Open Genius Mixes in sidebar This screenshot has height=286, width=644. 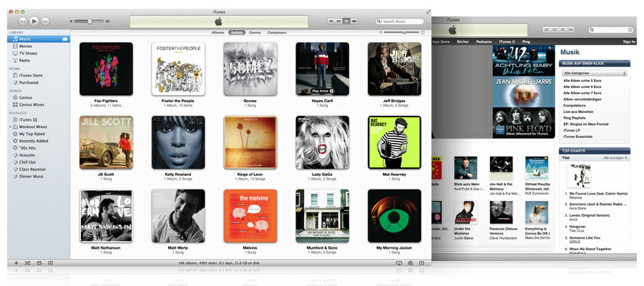[x=39, y=104]
